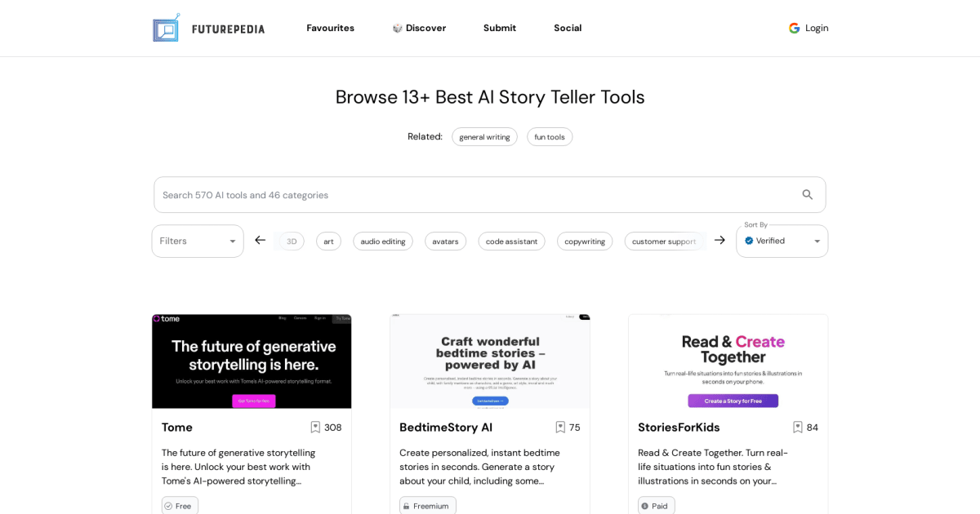Open the fun tools related tag

(550, 136)
